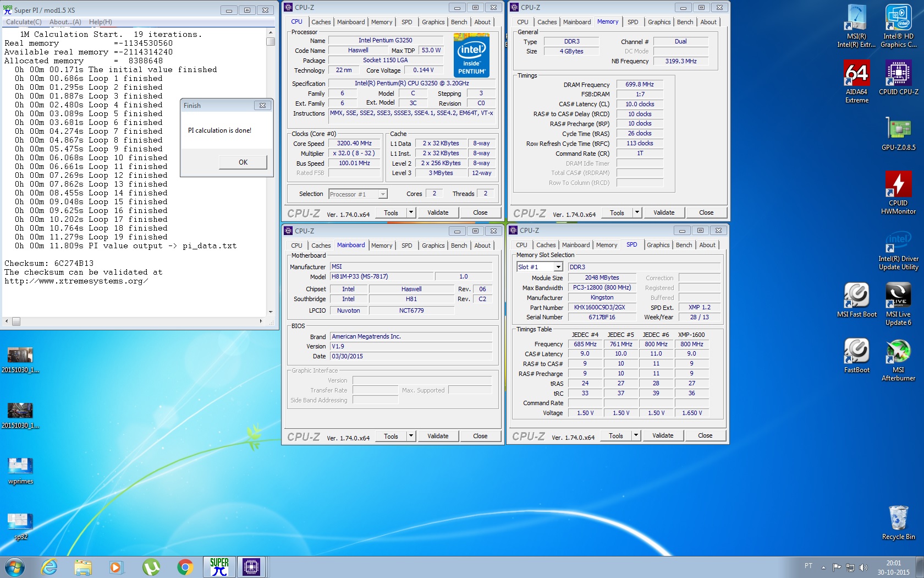924x578 pixels.
Task: Open Windows Media Player from taskbar
Action: point(117,567)
